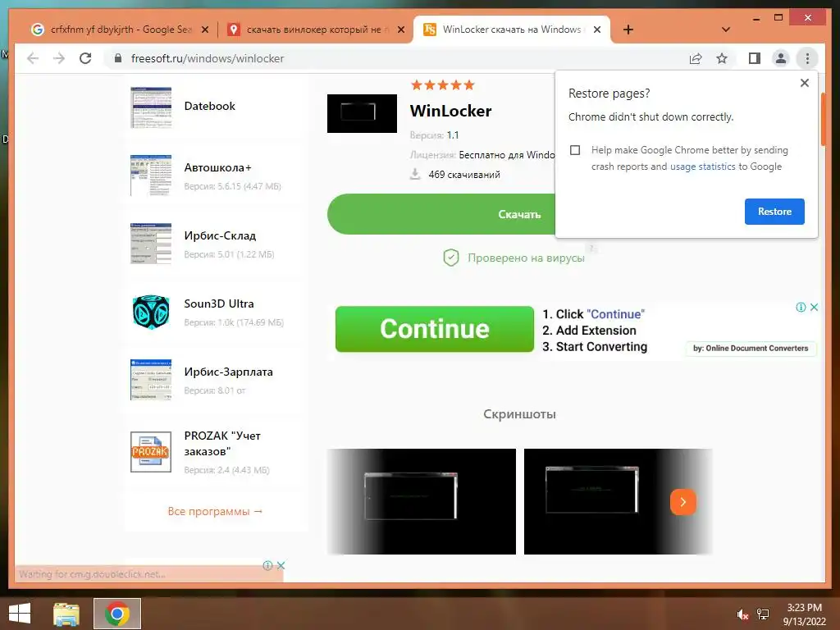The width and height of the screenshot is (840, 630).
Task: Click the Ирбис-Зарплата thumbnail icon
Action: coord(151,379)
